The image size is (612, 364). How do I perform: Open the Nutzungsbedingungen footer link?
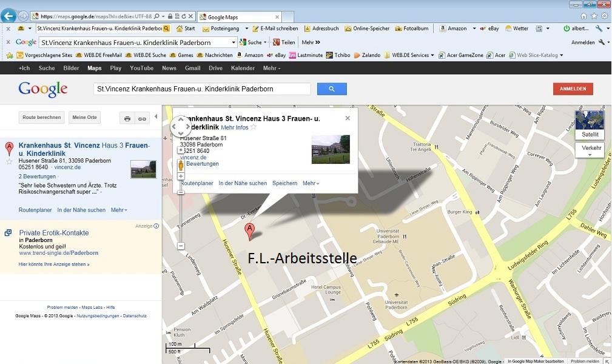click(98, 316)
